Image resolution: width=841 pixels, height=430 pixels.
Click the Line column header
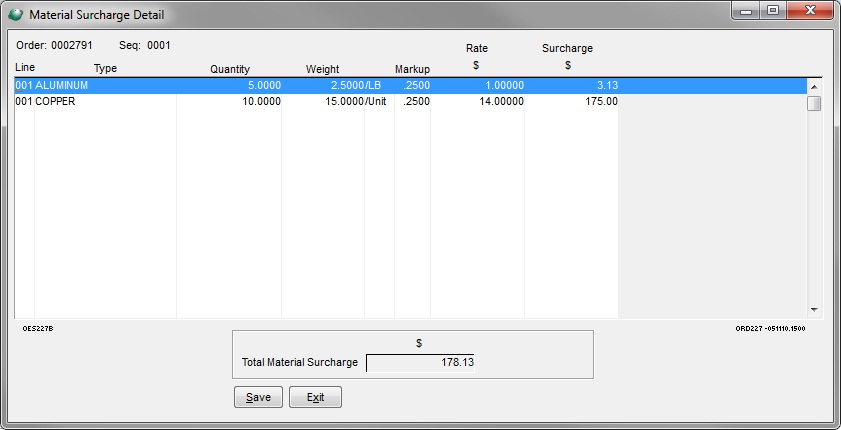click(x=25, y=68)
